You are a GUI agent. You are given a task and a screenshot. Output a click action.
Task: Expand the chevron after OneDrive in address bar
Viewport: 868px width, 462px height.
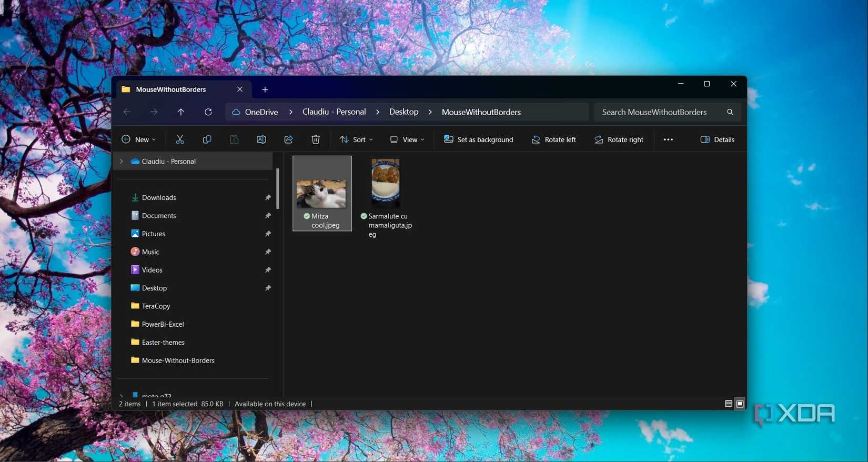click(290, 112)
